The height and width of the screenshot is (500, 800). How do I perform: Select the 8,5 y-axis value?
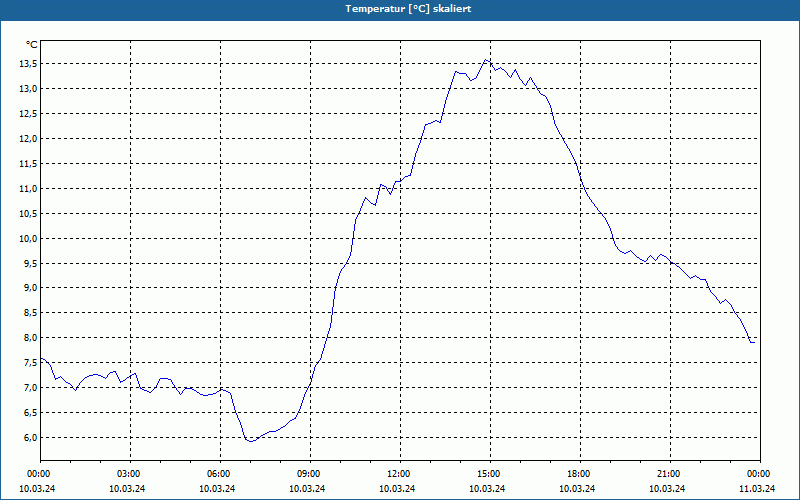(x=31, y=313)
